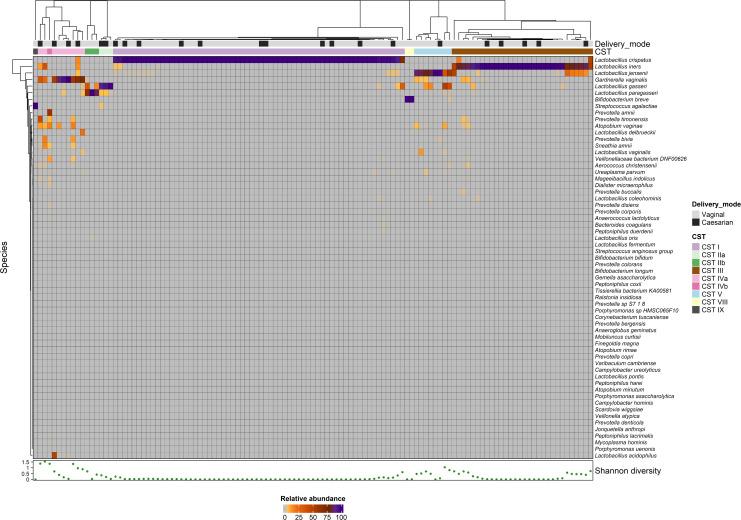Click the 'Tissierellia bacterium KA00581' row label
The height and width of the screenshot is (520, 741).
[x=633, y=291]
